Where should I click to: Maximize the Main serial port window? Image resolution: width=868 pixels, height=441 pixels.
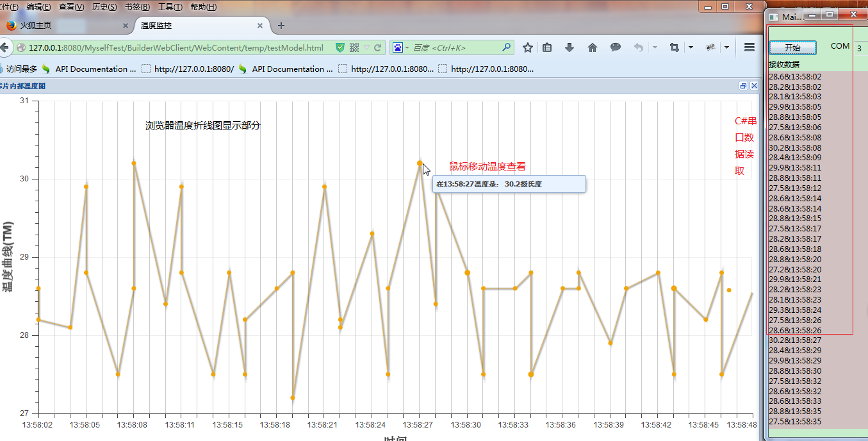[x=830, y=14]
